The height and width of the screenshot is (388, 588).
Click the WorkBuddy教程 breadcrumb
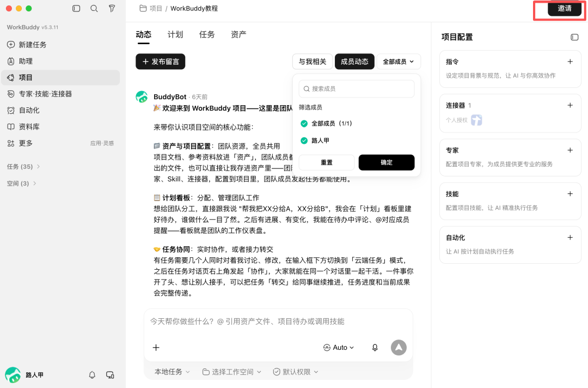[x=194, y=8]
